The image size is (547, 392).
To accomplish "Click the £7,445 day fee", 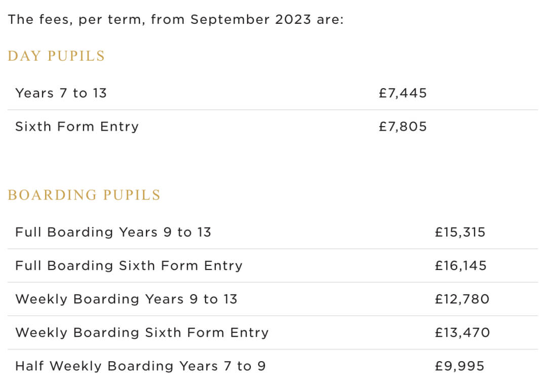I will point(403,93).
